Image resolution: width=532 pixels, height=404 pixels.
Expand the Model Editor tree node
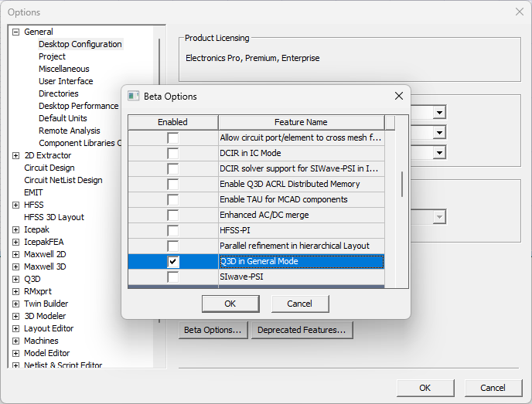coord(15,354)
